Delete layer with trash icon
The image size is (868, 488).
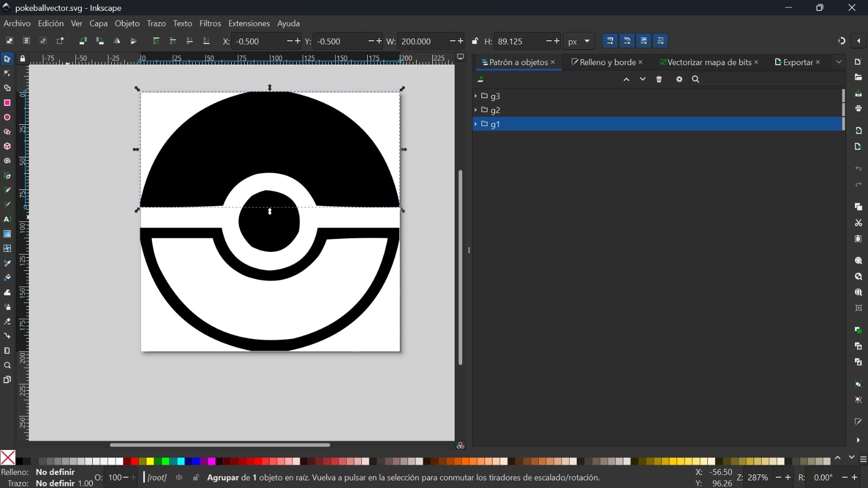pos(659,80)
